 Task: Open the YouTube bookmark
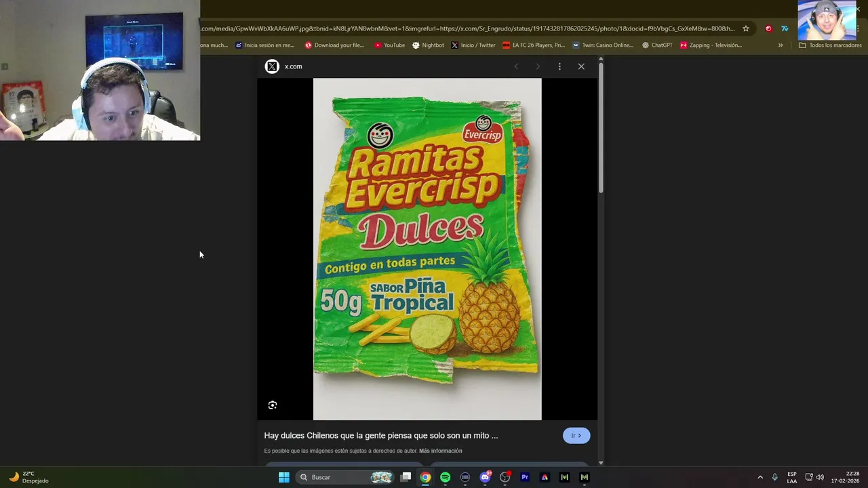click(389, 45)
